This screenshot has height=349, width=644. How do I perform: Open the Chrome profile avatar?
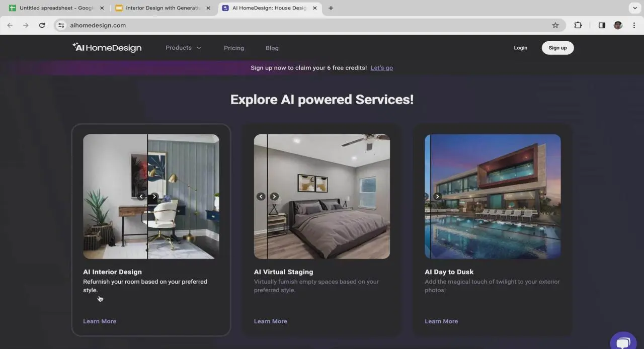click(x=618, y=25)
